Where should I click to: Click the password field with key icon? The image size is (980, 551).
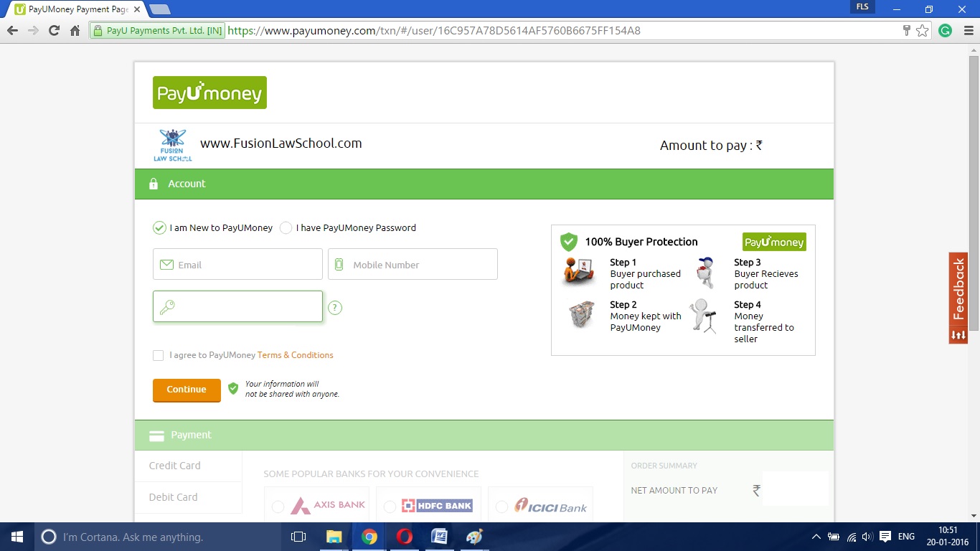click(x=237, y=306)
